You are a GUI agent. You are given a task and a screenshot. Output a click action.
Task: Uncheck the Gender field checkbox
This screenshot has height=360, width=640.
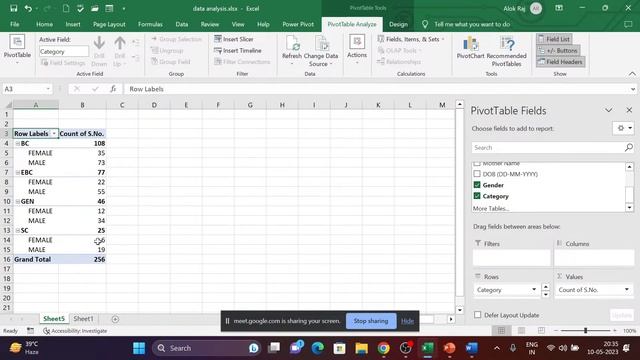477,184
